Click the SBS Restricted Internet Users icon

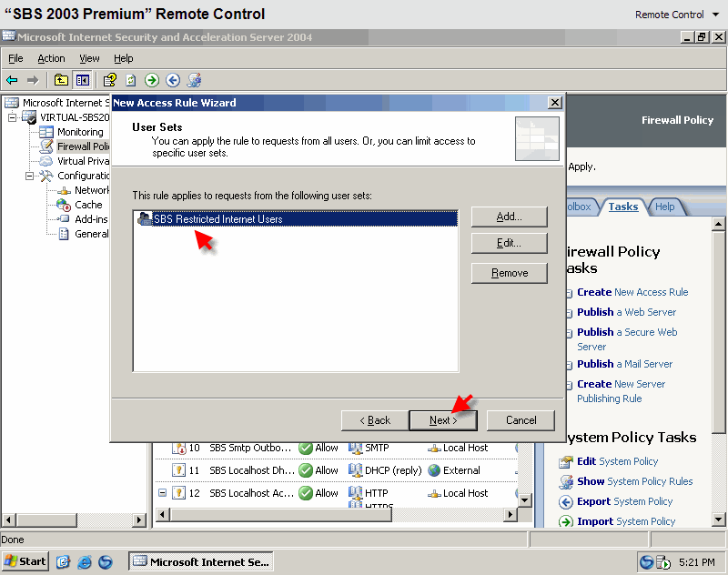coord(145,218)
